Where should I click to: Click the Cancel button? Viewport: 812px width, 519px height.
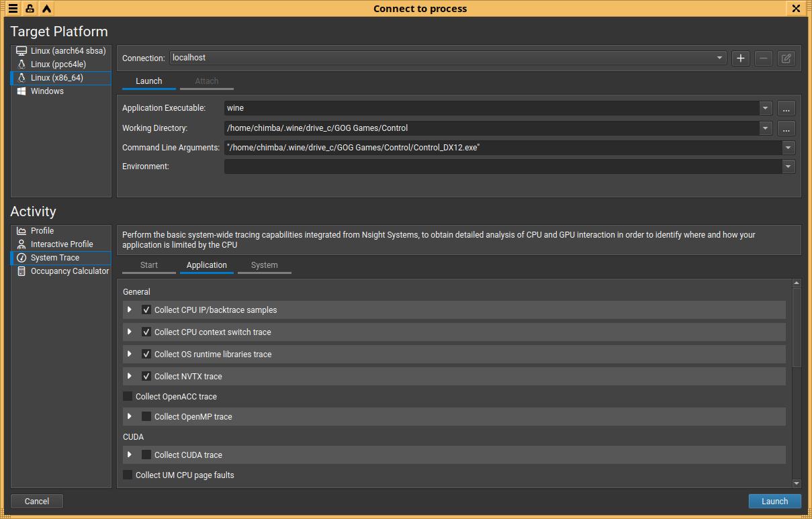37,502
